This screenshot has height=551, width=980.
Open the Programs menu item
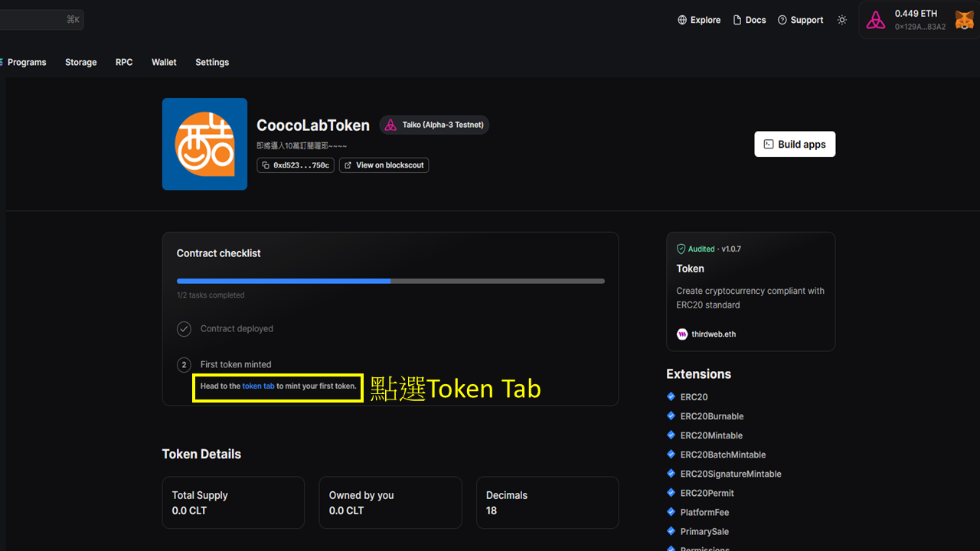pyautogui.click(x=27, y=63)
